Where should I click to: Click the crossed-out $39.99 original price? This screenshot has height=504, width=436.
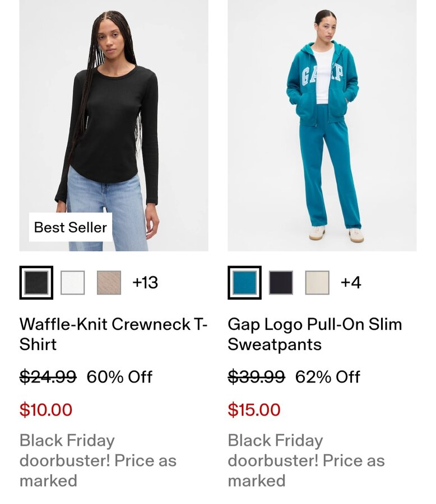[x=256, y=377]
